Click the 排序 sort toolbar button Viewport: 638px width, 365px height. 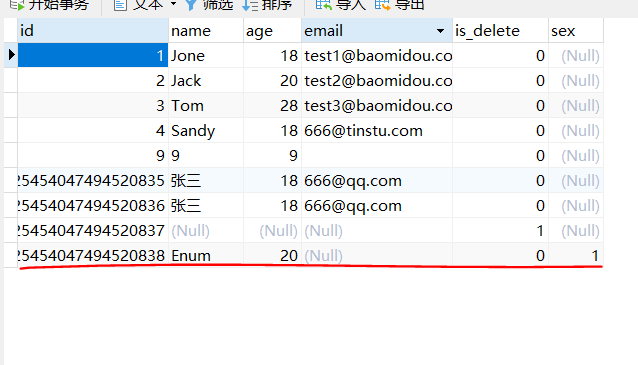(267, 5)
